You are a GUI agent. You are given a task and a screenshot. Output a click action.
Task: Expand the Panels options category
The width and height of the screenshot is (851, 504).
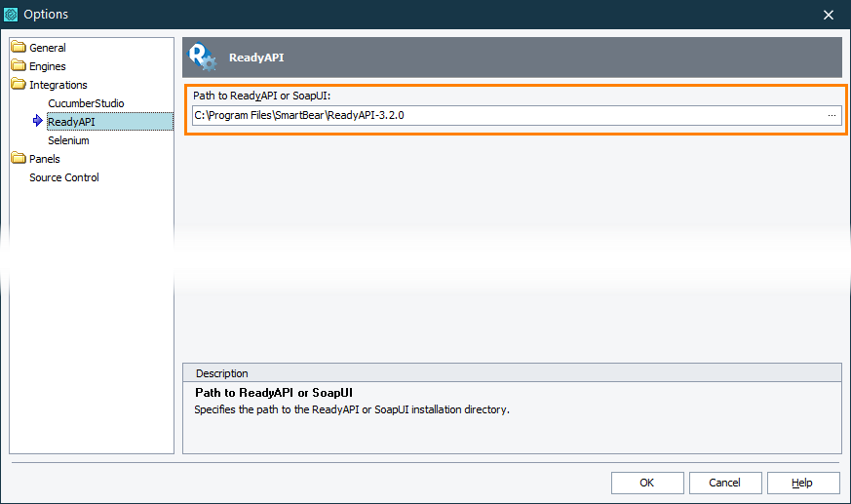[x=45, y=159]
